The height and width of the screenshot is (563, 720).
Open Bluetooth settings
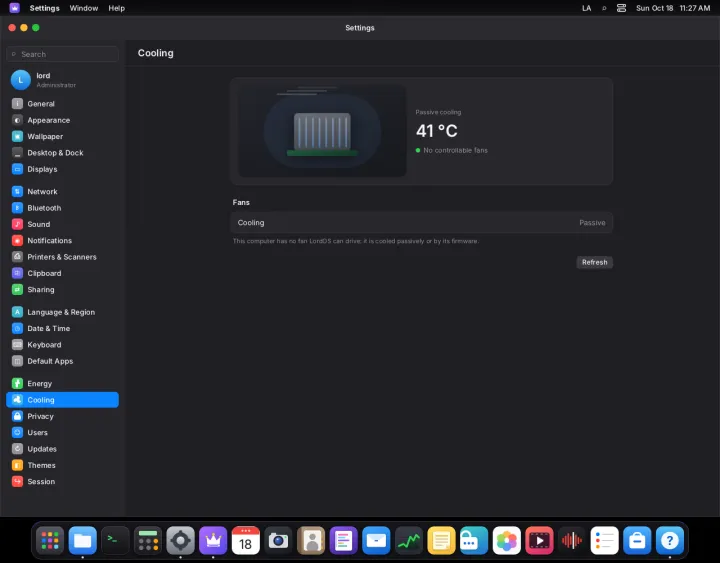(x=62, y=208)
